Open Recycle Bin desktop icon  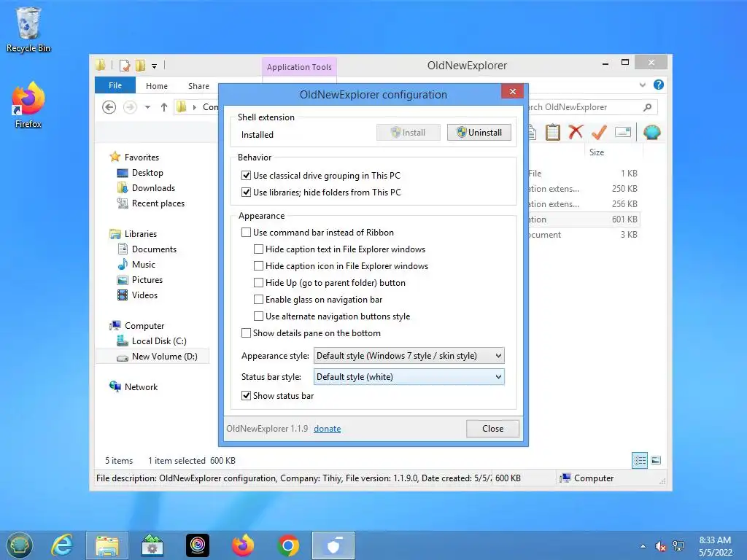pyautogui.click(x=28, y=30)
